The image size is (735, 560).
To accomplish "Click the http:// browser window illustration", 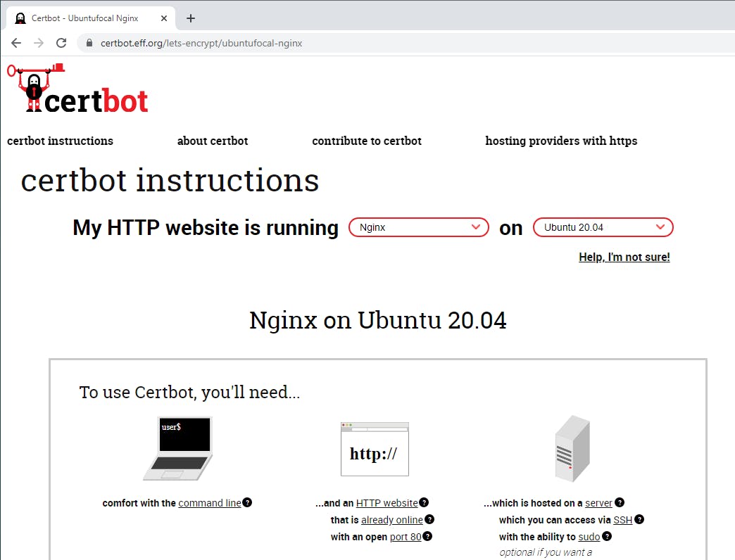I will [375, 449].
